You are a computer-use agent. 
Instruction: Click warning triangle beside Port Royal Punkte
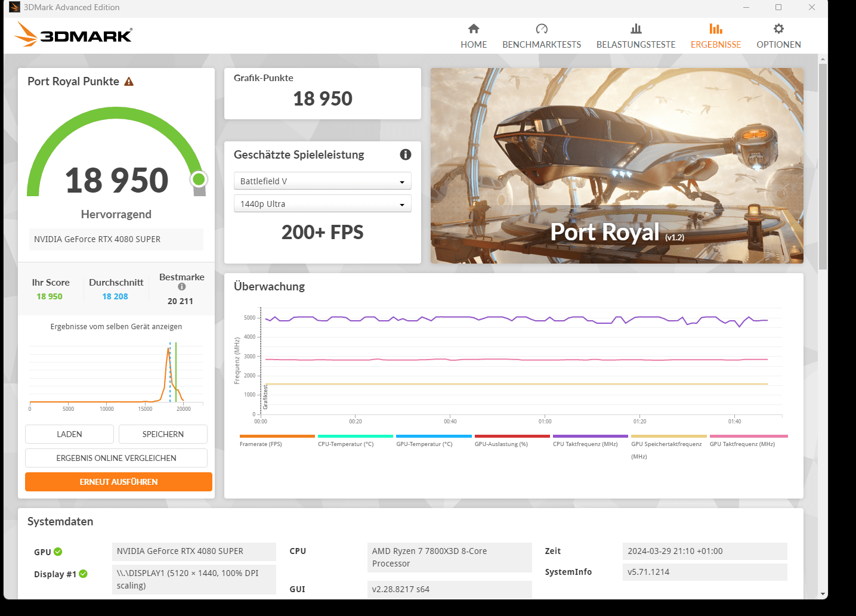point(129,82)
